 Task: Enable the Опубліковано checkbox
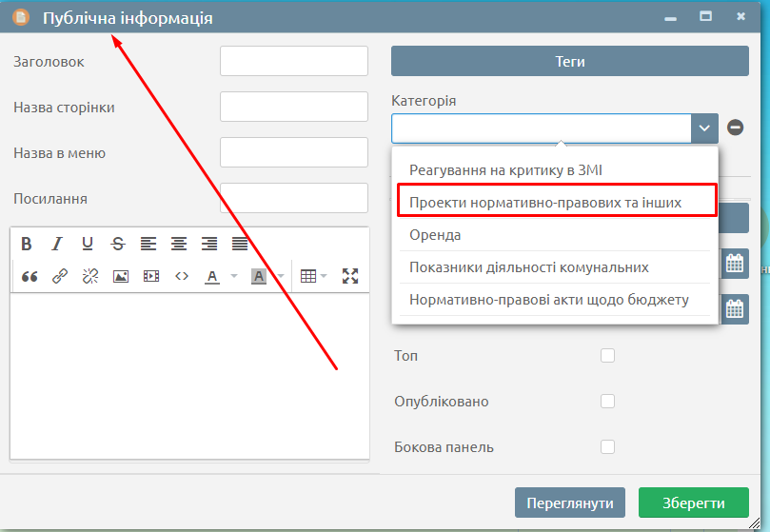coord(607,402)
